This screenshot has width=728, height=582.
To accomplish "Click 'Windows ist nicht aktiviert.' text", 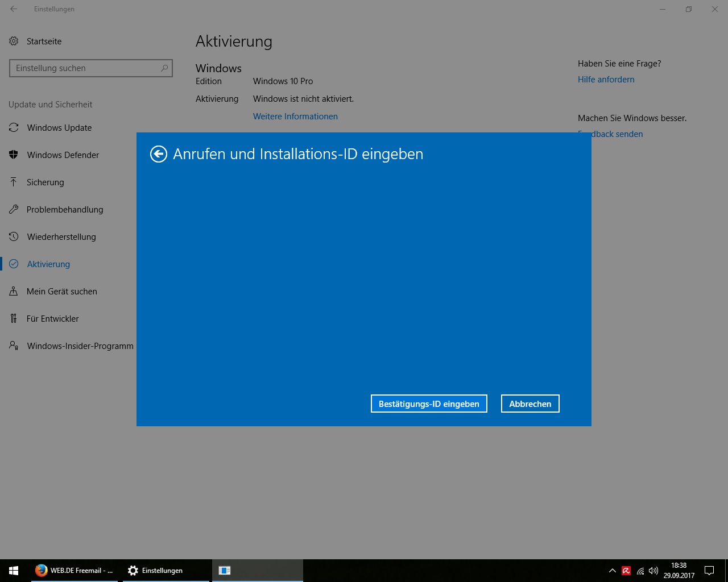I will (x=303, y=99).
